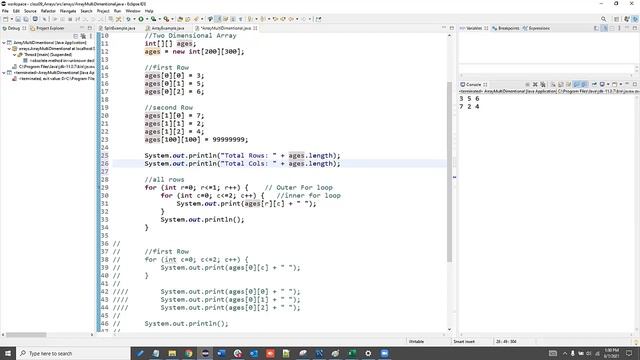
Task: Click the Terminate icon in main toolbar
Action: (x=70, y=19)
